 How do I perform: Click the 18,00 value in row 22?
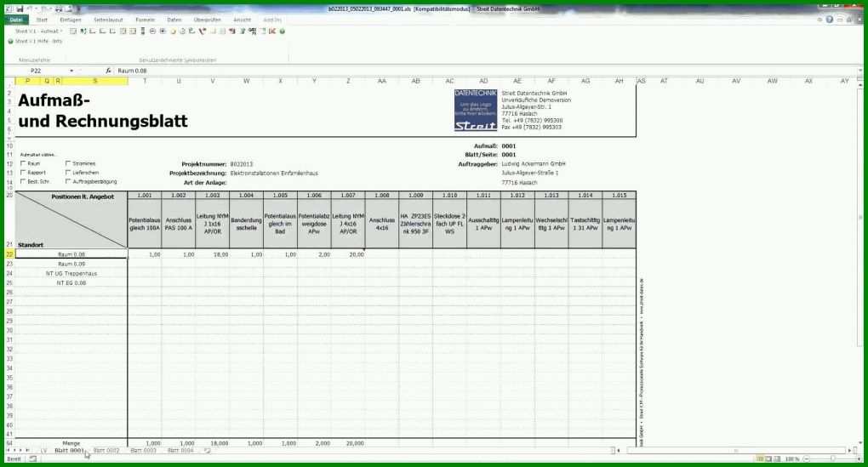click(x=213, y=254)
